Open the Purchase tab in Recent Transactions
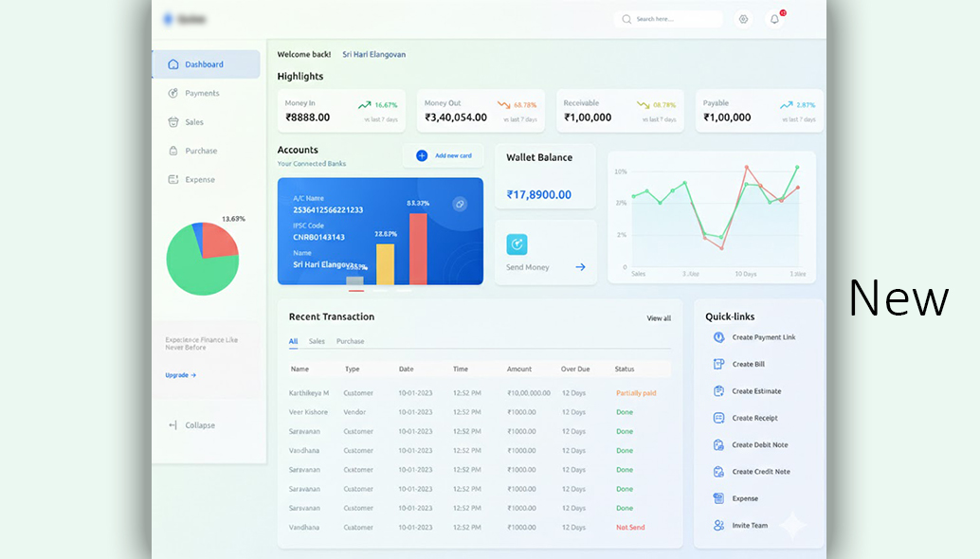This screenshot has width=980, height=559. pyautogui.click(x=350, y=341)
